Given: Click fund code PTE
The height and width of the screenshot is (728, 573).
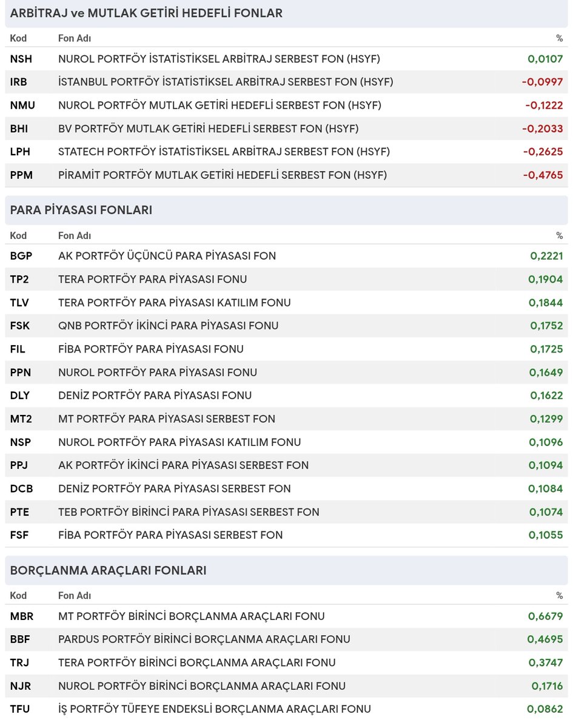Looking at the screenshot, I should tap(19, 512).
